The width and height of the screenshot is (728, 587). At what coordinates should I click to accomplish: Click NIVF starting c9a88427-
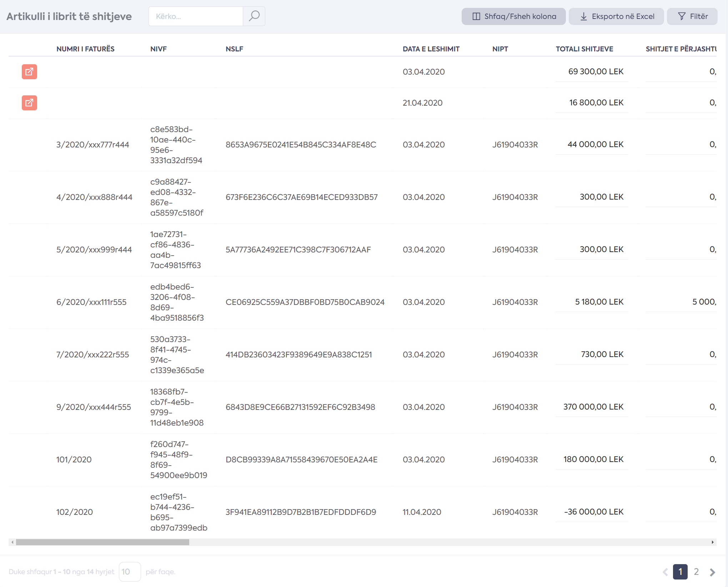coord(177,197)
